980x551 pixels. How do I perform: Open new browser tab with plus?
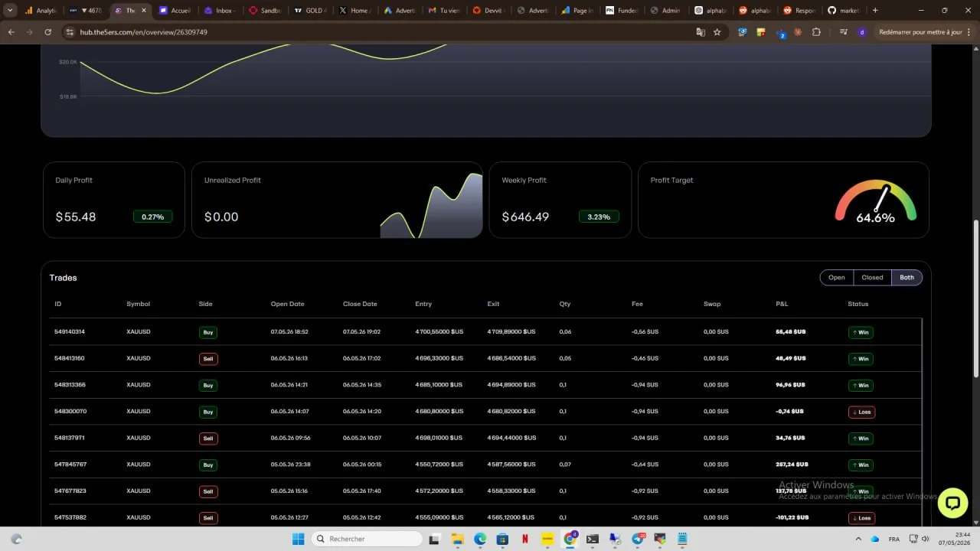point(875,11)
